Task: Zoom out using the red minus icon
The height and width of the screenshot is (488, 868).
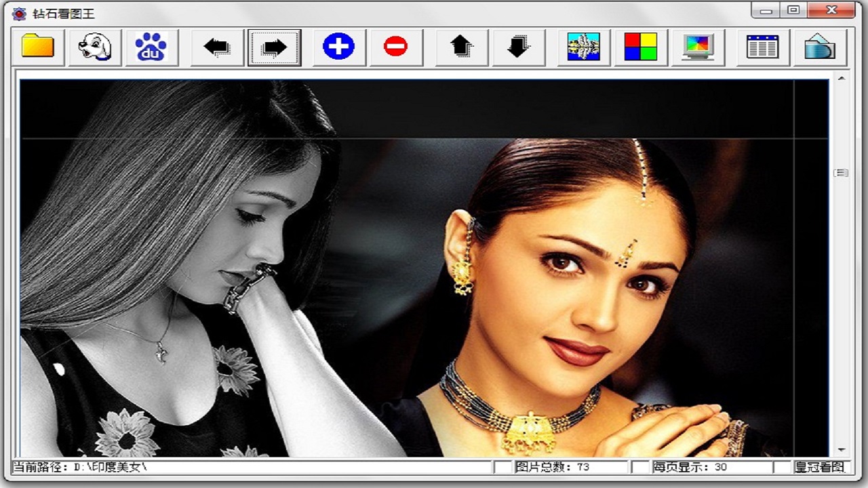Action: click(x=395, y=47)
